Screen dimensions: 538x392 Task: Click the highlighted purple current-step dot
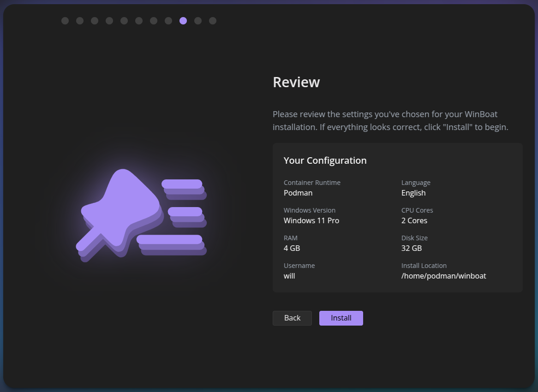tap(183, 21)
